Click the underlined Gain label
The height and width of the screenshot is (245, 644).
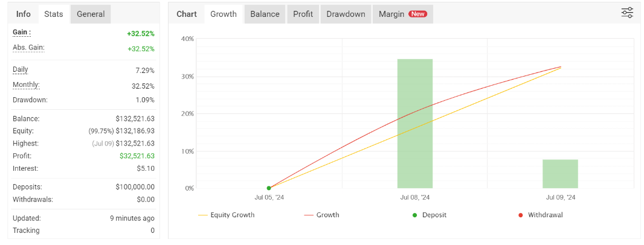pos(22,33)
